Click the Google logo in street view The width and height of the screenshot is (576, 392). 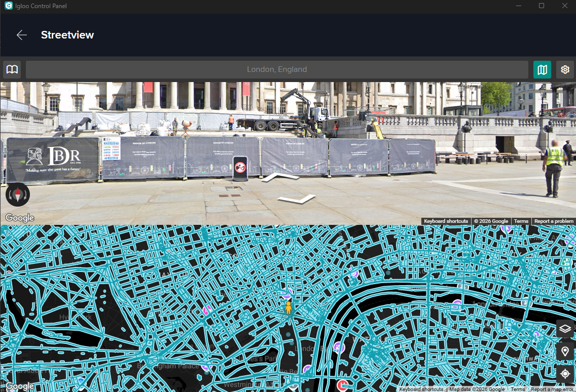(20, 218)
